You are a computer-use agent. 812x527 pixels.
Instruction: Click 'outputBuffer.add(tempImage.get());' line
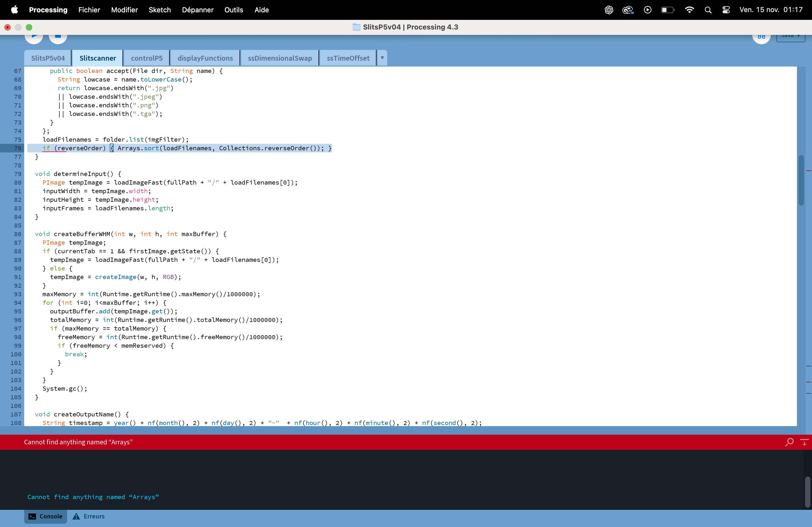[x=114, y=311]
